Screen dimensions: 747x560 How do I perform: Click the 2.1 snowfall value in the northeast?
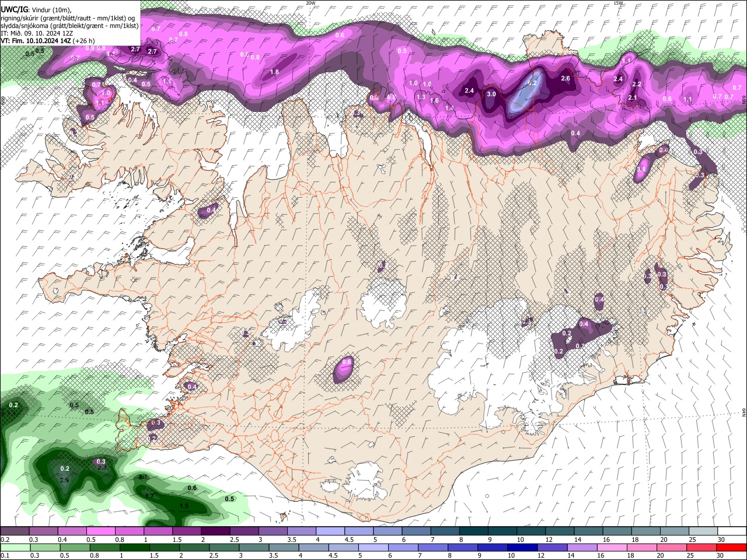point(633,97)
